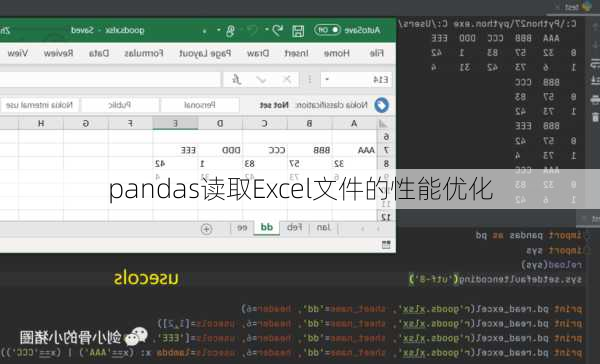This screenshot has width=600, height=364.
Task: Select column C header
Action: [264, 124]
